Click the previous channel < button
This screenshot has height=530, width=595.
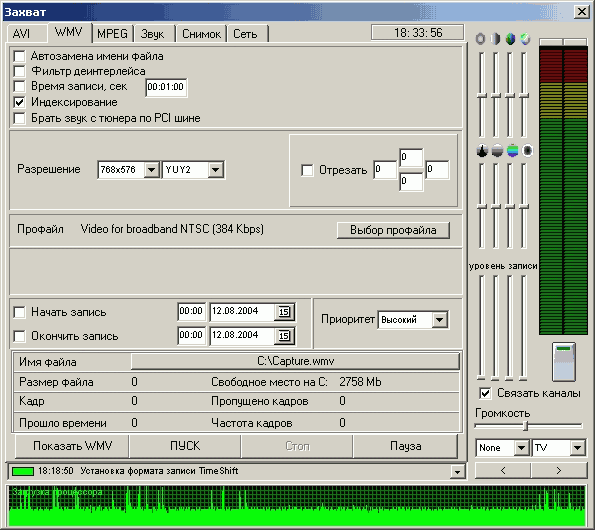[503, 470]
